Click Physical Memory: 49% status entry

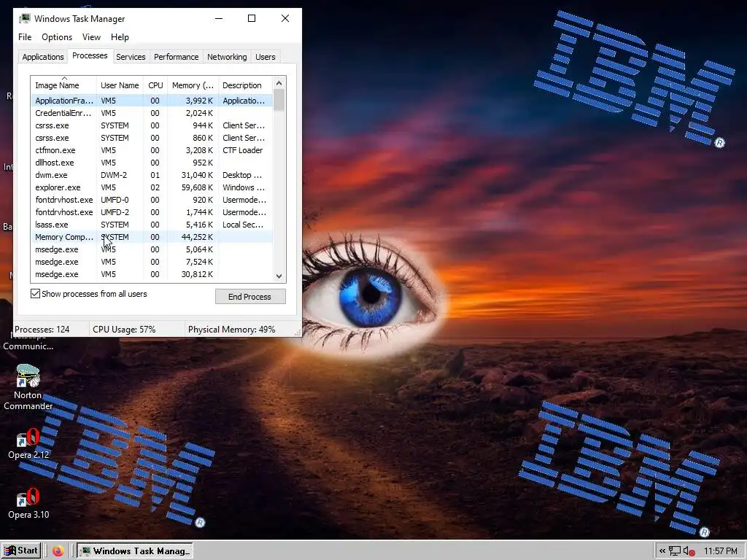click(231, 330)
